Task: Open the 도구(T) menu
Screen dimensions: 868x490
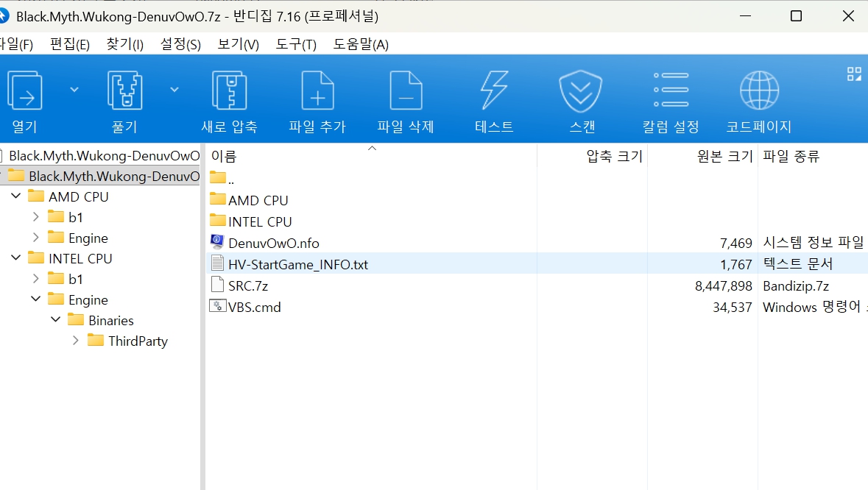Action: (x=296, y=44)
